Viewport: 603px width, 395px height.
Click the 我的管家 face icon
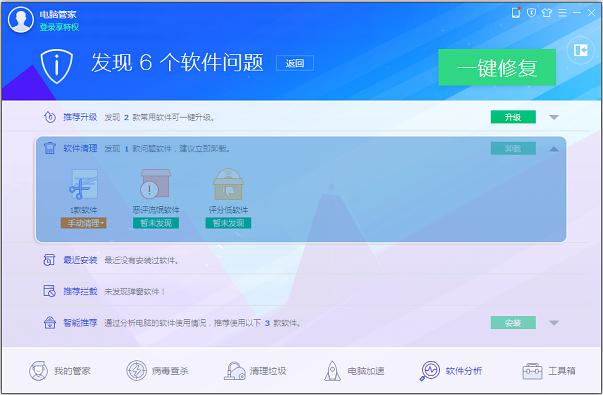(38, 371)
